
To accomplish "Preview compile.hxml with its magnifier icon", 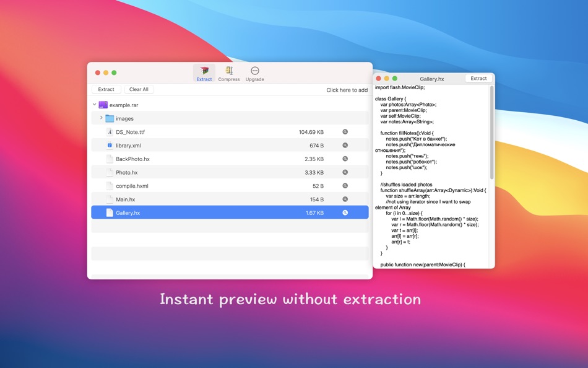I will point(345,186).
